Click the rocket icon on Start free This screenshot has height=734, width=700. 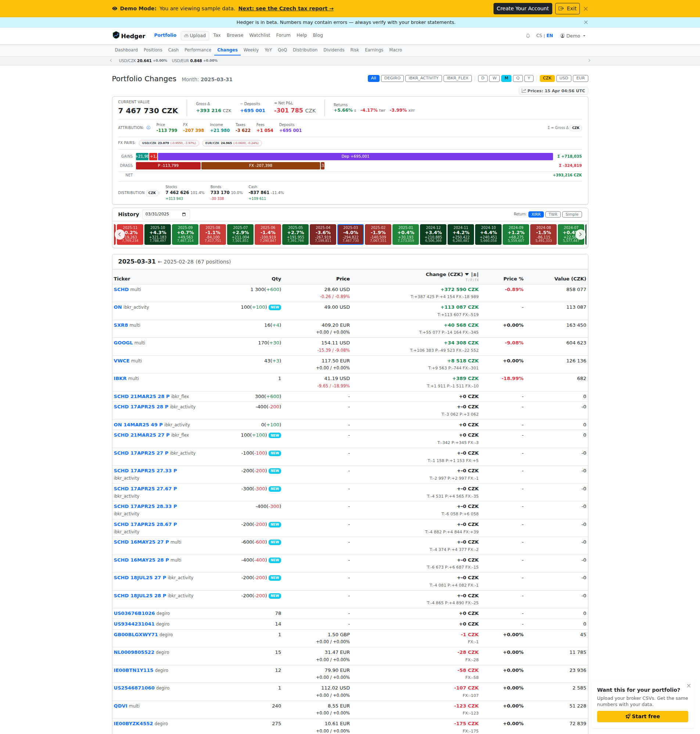click(628, 716)
